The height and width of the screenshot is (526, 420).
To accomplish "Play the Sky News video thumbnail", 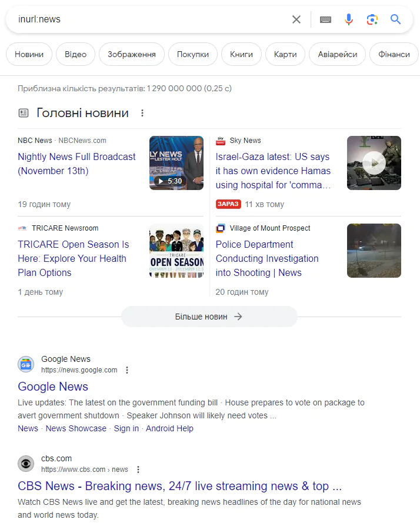I will pos(374,163).
